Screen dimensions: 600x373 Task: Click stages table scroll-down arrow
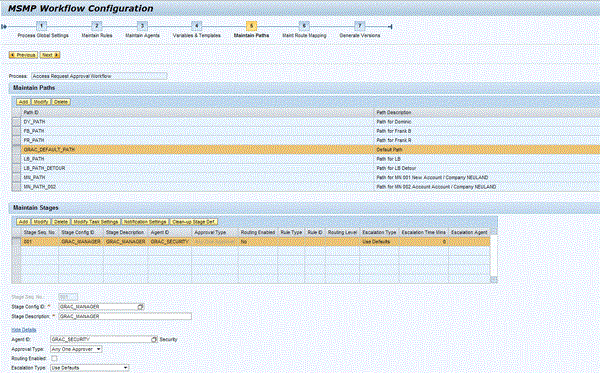(494, 280)
